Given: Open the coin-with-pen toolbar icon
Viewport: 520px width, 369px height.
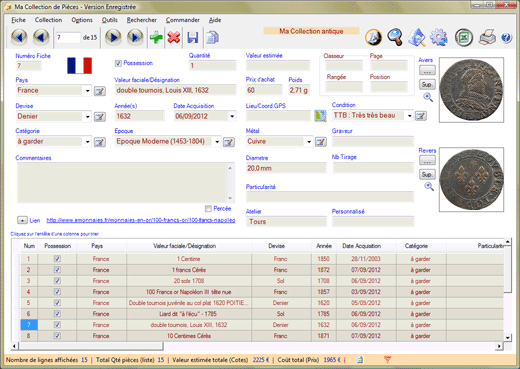Looking at the screenshot, I should (373, 37).
